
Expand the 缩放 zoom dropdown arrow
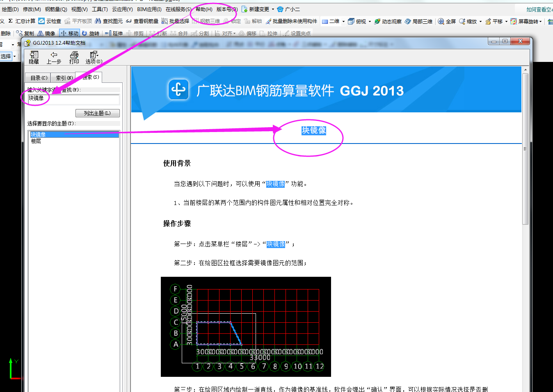[x=480, y=21]
